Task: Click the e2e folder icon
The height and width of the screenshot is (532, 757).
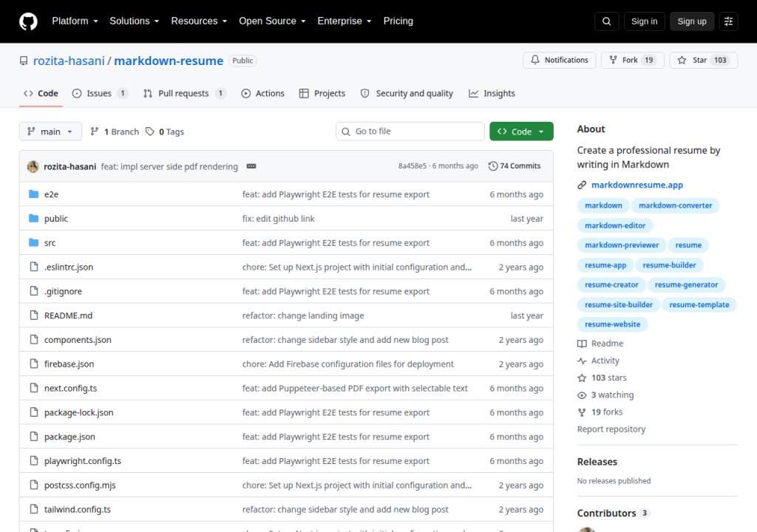Action: pyautogui.click(x=34, y=194)
